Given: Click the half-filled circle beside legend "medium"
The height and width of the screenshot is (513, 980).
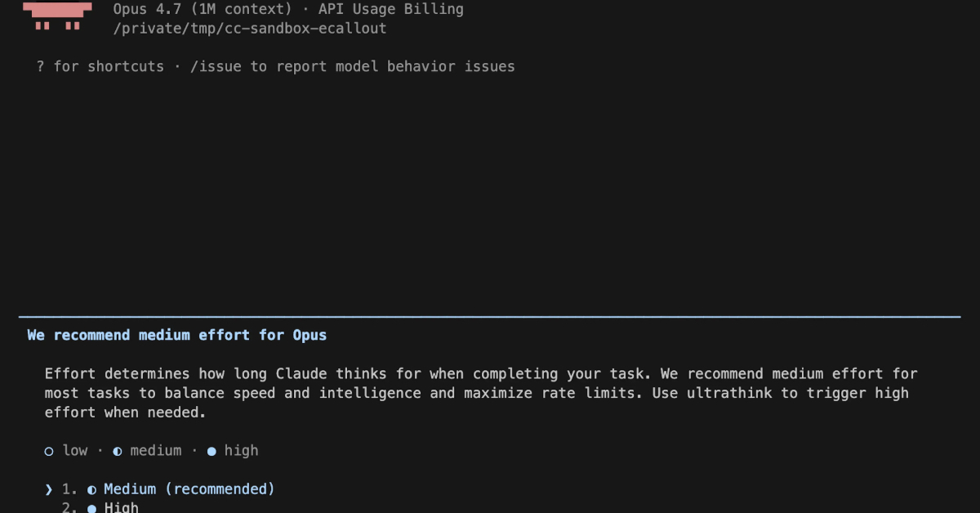Looking at the screenshot, I should coord(118,451).
